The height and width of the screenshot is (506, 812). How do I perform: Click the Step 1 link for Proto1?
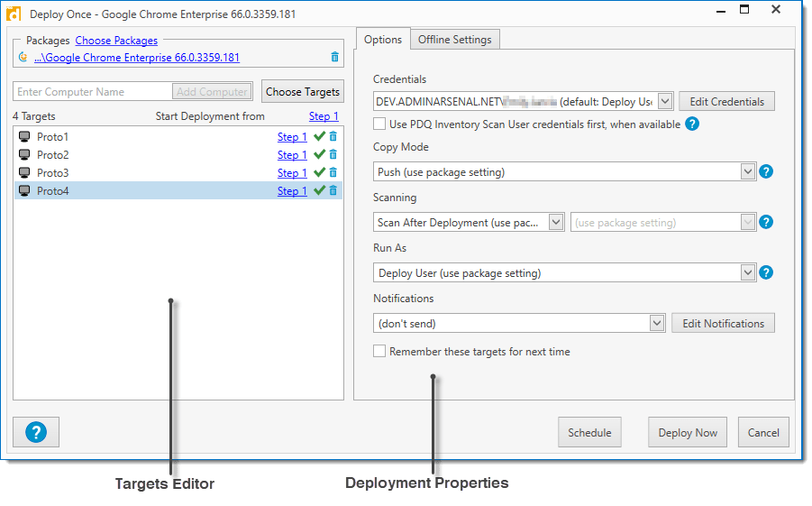(x=292, y=137)
